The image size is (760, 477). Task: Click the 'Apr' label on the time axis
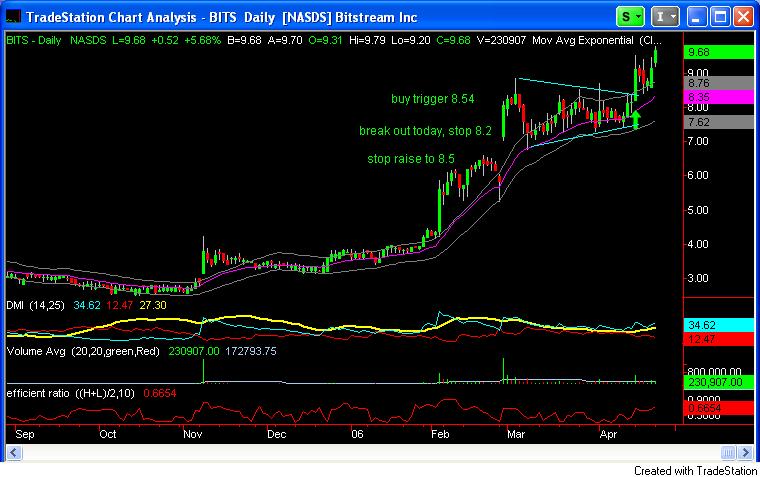[x=608, y=434]
